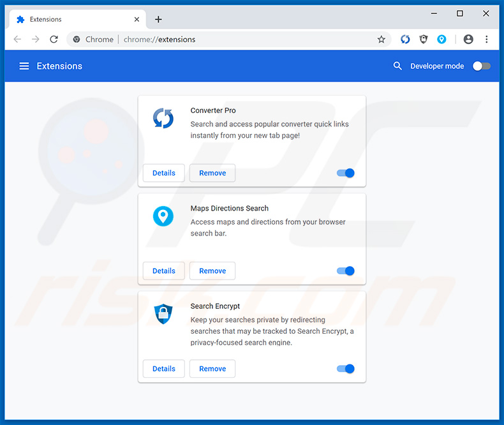Image resolution: width=504 pixels, height=425 pixels.
Task: Minimize the Chrome window
Action: point(434,13)
